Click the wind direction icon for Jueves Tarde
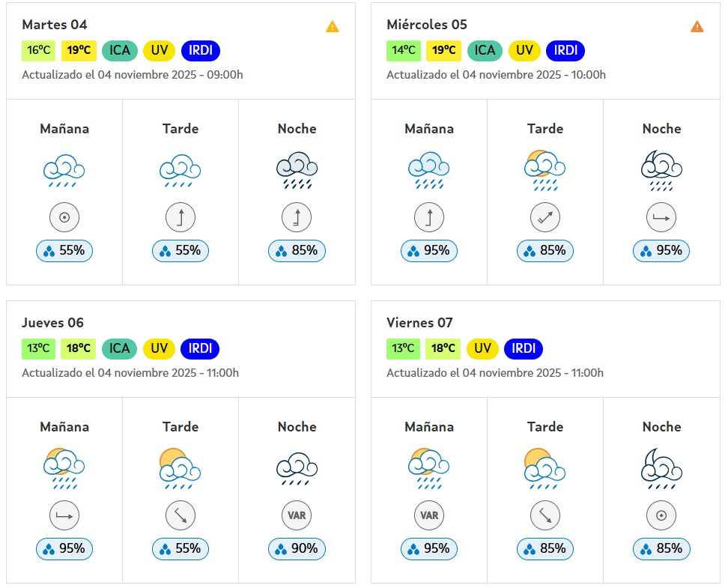The width and height of the screenshot is (728, 588). [x=181, y=515]
